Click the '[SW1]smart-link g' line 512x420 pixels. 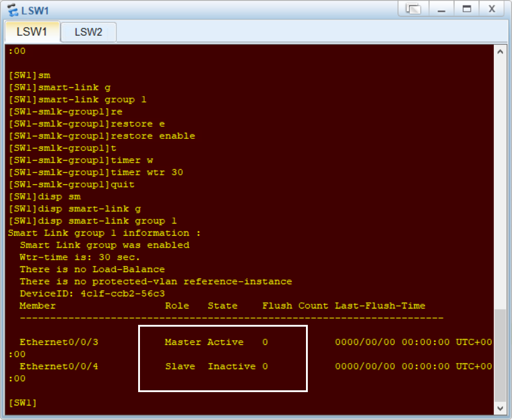pyautogui.click(x=59, y=87)
